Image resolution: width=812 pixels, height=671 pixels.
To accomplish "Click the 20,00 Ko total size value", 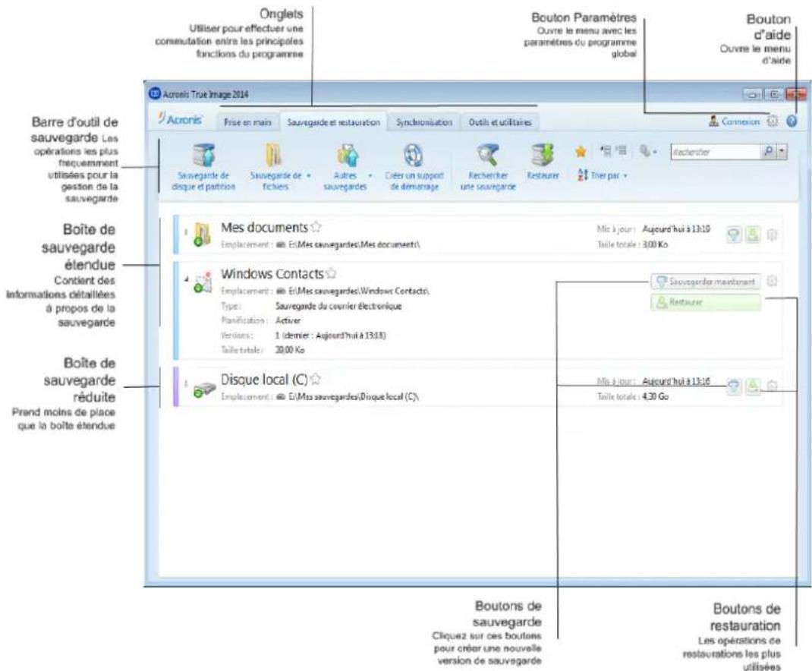I will click(289, 350).
